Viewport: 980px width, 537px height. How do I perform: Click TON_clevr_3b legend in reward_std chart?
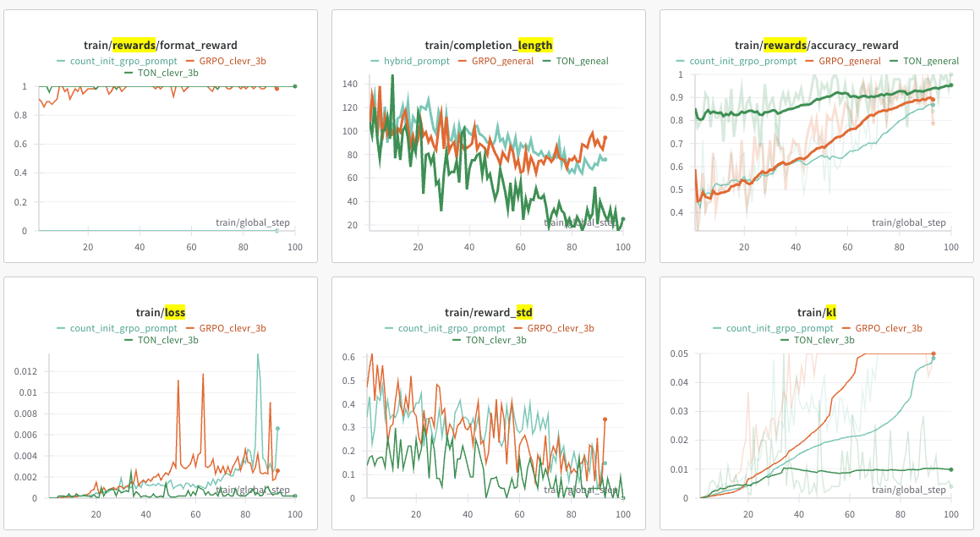tap(490, 340)
